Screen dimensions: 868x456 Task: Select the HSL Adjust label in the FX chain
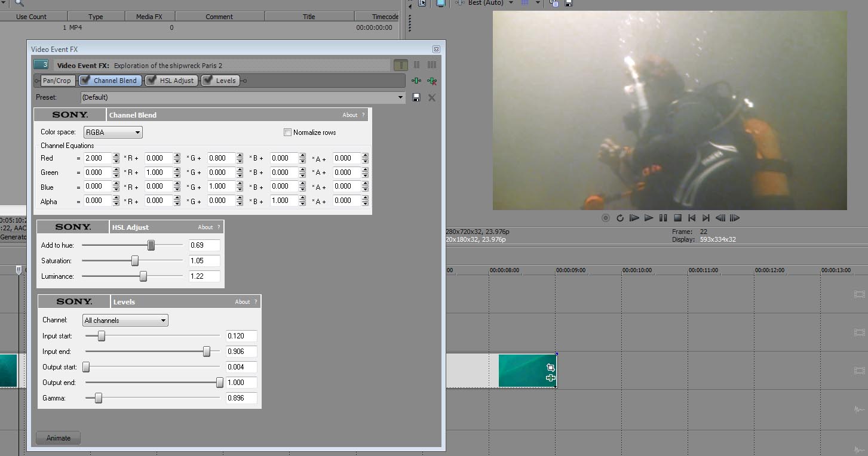click(x=177, y=81)
